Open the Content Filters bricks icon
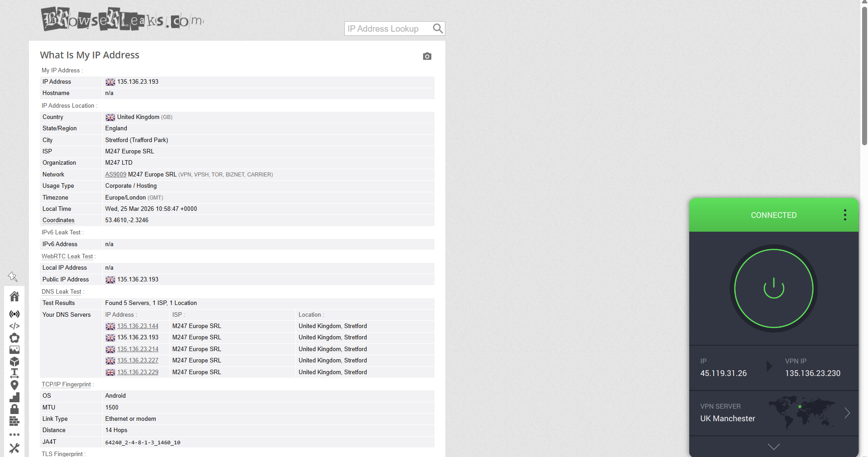The width and height of the screenshot is (868, 457). click(x=14, y=421)
